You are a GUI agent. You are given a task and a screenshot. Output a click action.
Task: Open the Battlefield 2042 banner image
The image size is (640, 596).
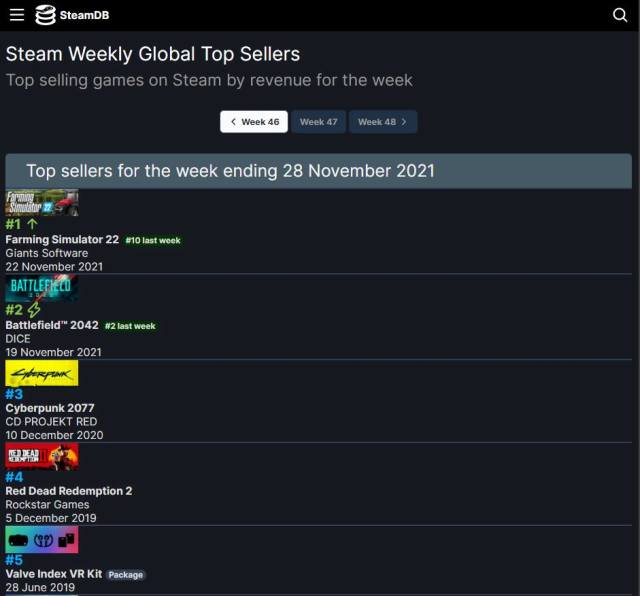click(x=42, y=289)
